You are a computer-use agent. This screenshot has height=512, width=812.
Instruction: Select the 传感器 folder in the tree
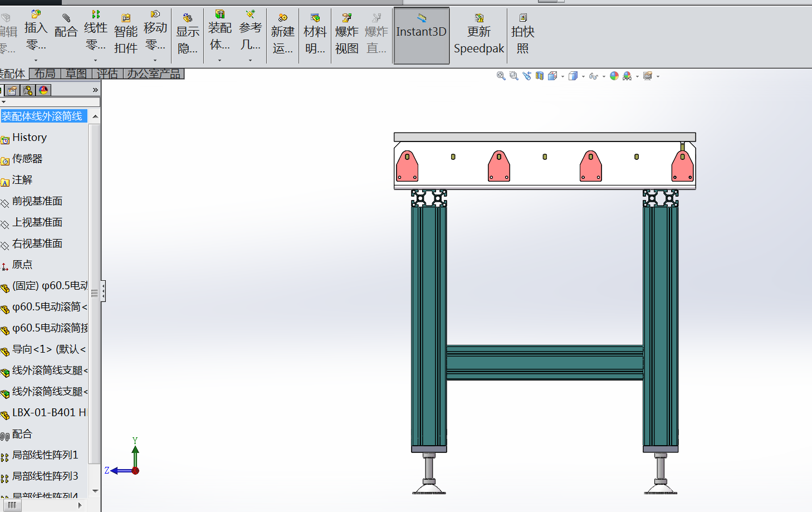pos(27,158)
